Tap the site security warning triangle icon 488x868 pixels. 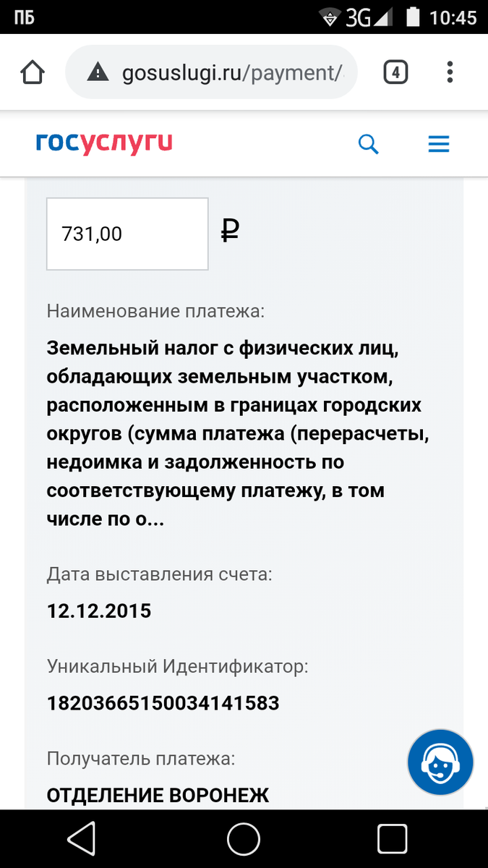(x=98, y=72)
